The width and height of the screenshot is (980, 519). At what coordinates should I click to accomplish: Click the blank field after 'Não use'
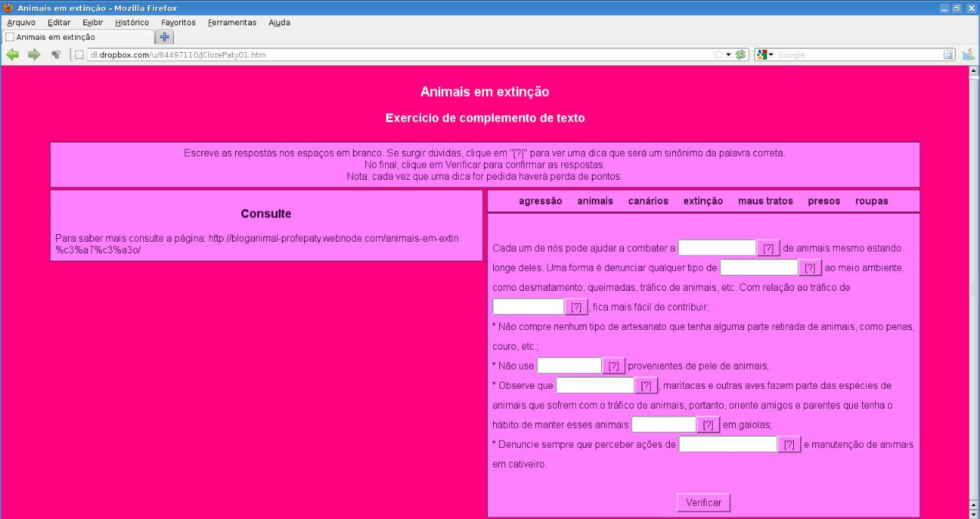569,366
